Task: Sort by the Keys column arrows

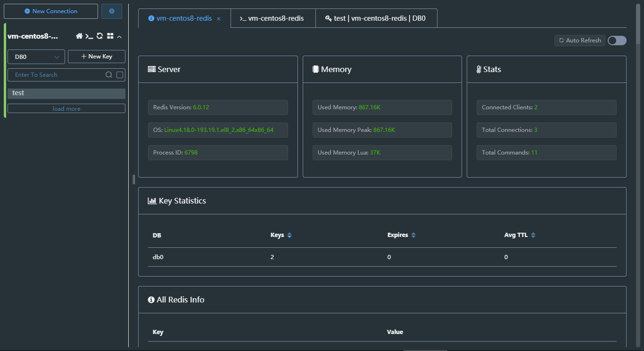Action: click(289, 235)
